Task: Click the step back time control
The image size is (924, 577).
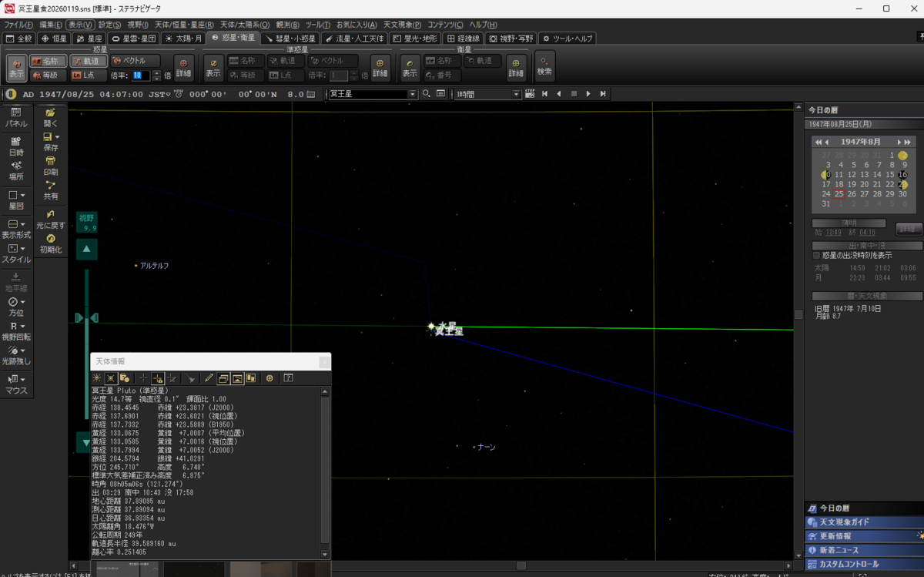Action: point(558,94)
